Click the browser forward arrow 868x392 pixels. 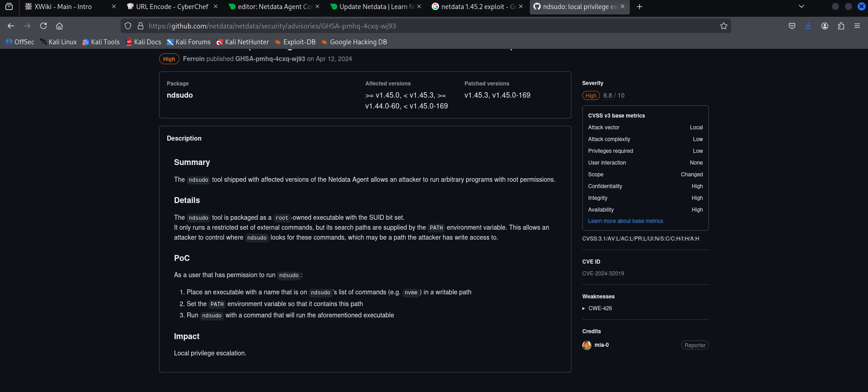27,26
